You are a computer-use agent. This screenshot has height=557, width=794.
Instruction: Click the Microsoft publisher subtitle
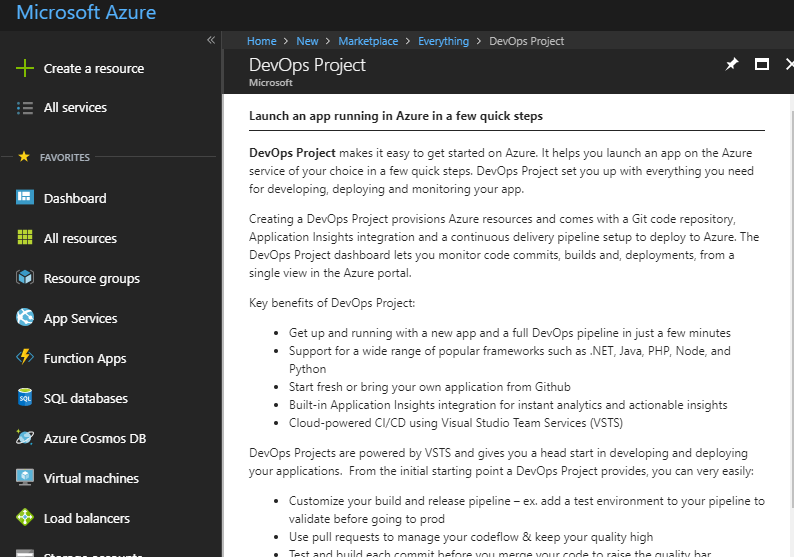[270, 83]
